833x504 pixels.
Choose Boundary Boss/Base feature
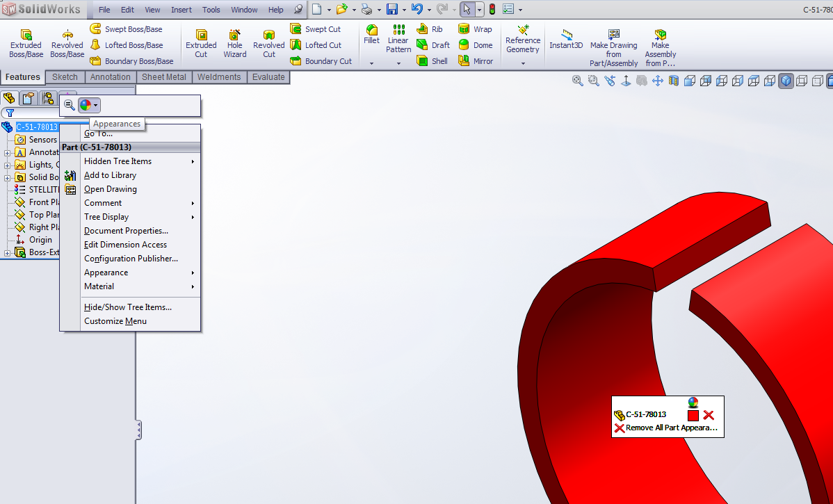tap(131, 61)
